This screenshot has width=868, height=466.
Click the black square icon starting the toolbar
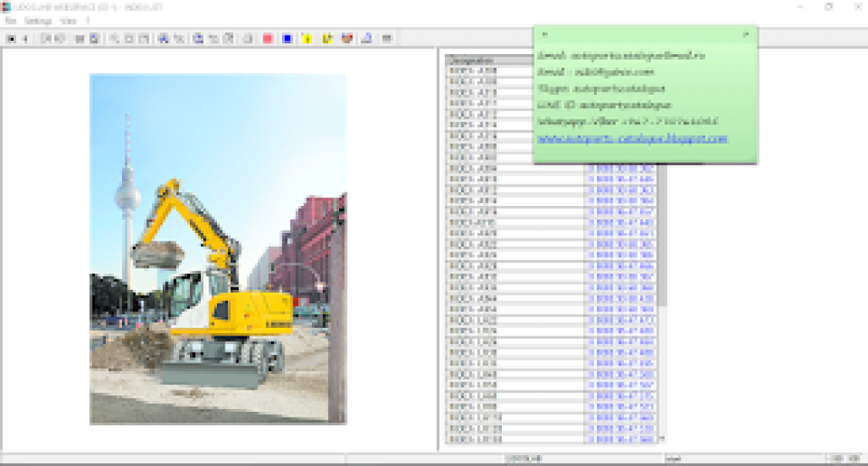[10, 39]
